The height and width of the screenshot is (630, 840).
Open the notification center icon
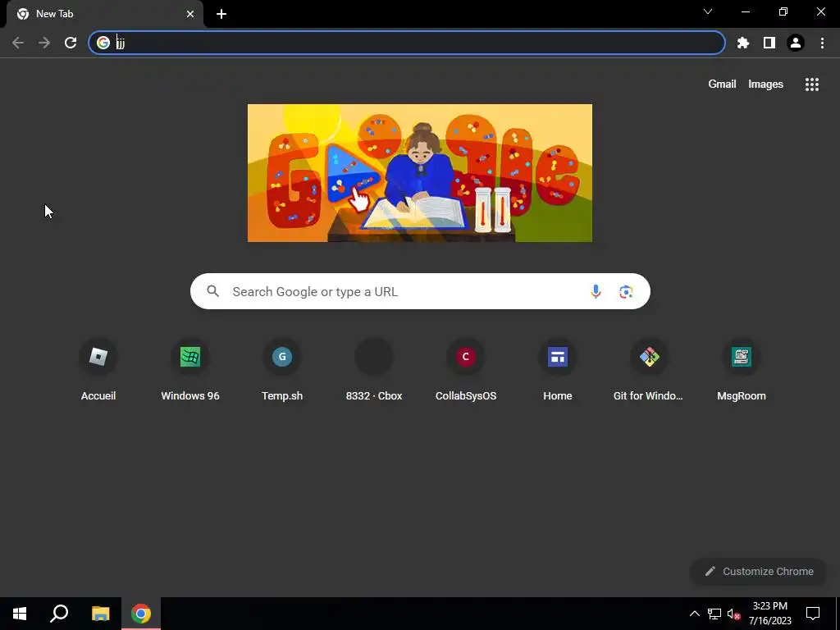[x=813, y=614]
